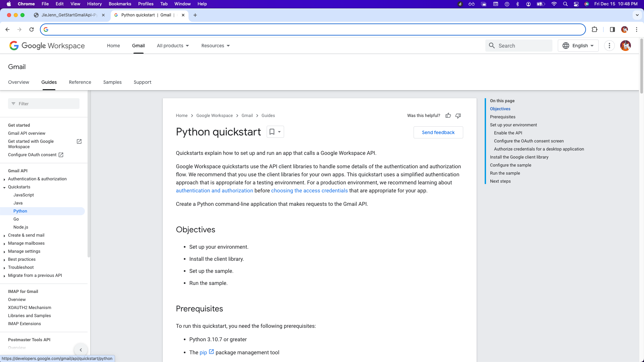Screen dimensions: 644x362
Task: Open the page options vertical dots menu
Action: point(609,46)
